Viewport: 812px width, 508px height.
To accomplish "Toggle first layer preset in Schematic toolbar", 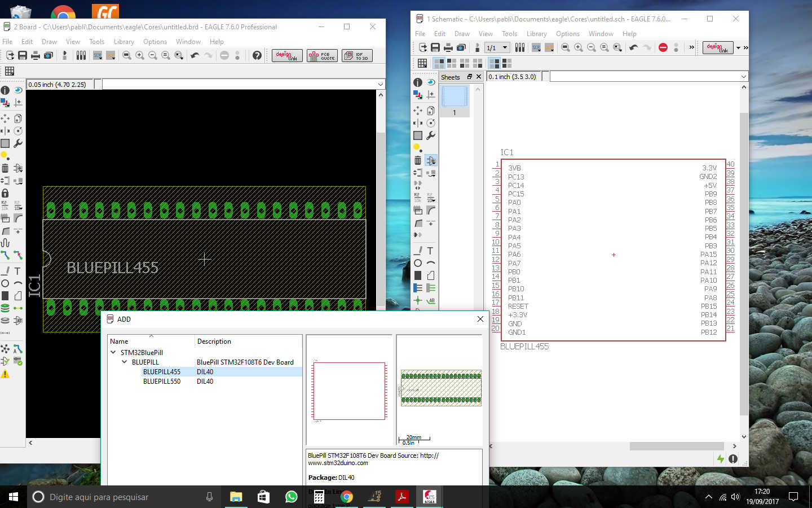I will (439, 63).
